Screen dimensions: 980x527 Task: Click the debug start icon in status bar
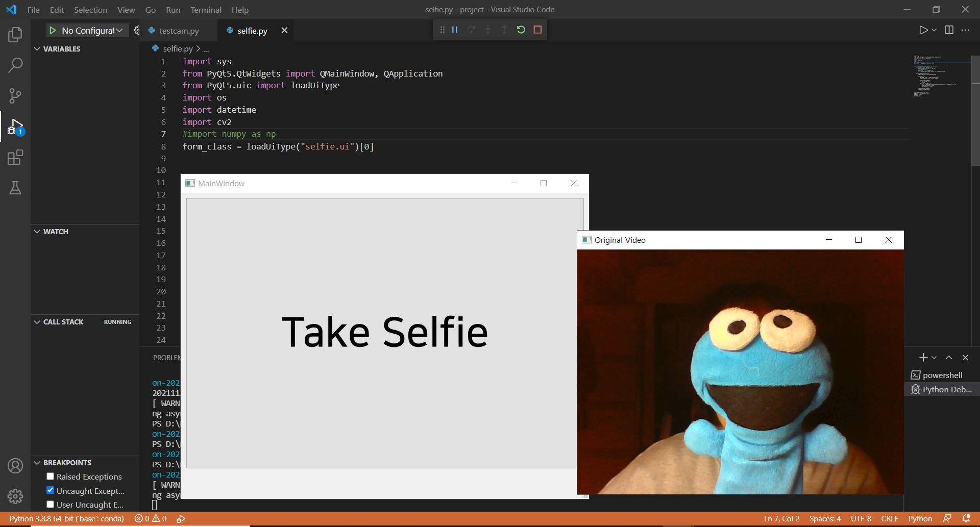pos(181,518)
